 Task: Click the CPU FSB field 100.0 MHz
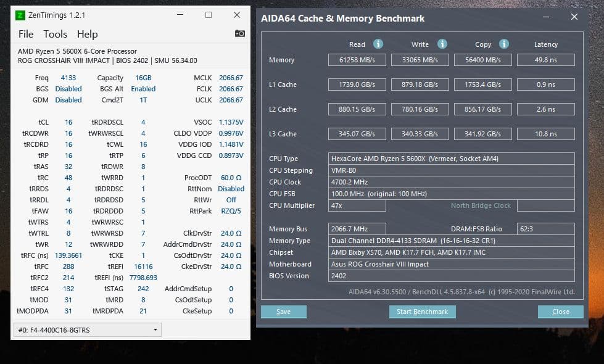[x=452, y=194]
